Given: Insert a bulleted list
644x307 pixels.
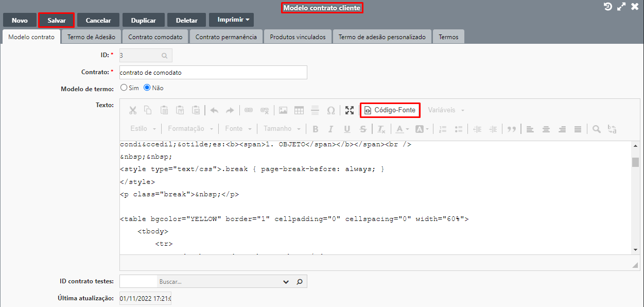Looking at the screenshot, I should [x=459, y=129].
